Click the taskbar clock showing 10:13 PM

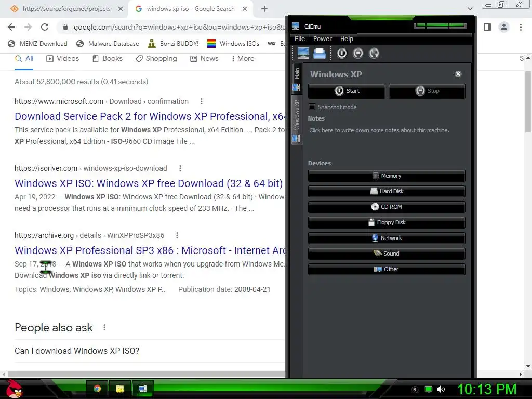487,389
